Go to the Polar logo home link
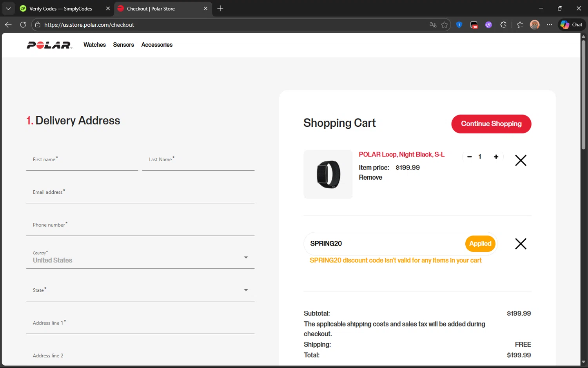The height and width of the screenshot is (368, 588). tap(49, 45)
